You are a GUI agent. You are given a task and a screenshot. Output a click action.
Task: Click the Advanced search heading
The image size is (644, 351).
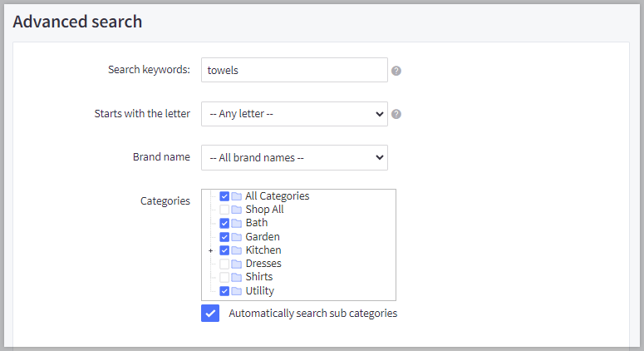click(77, 22)
